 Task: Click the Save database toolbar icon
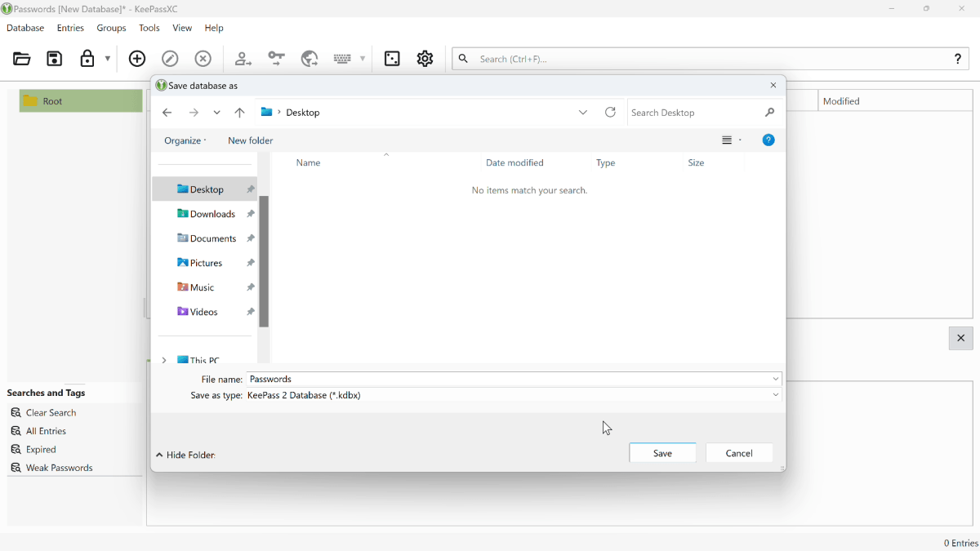[x=55, y=59]
